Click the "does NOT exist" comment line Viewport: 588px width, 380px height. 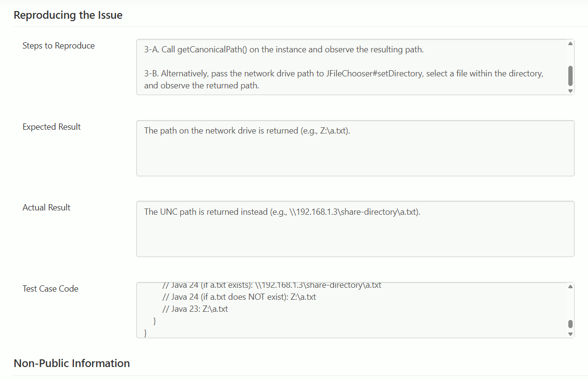[239, 297]
